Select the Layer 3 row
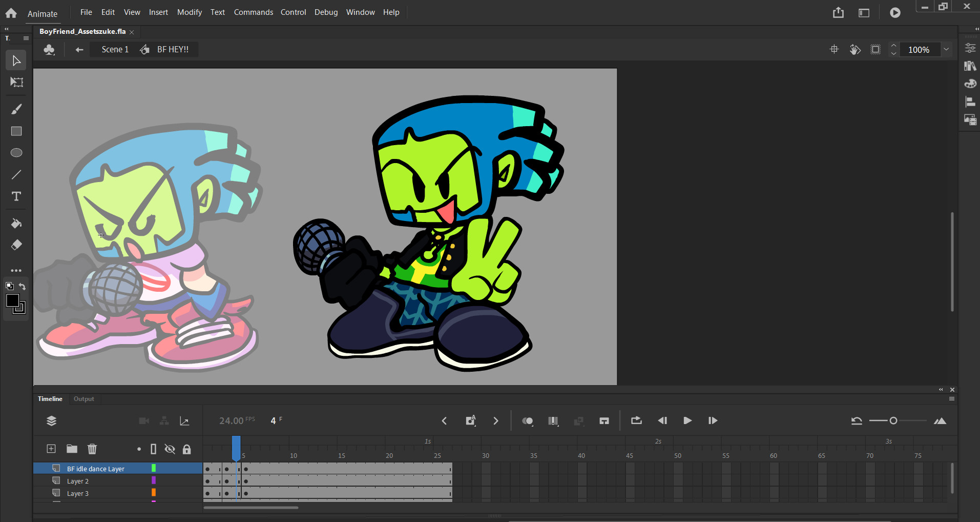The image size is (980, 522). tap(118, 493)
